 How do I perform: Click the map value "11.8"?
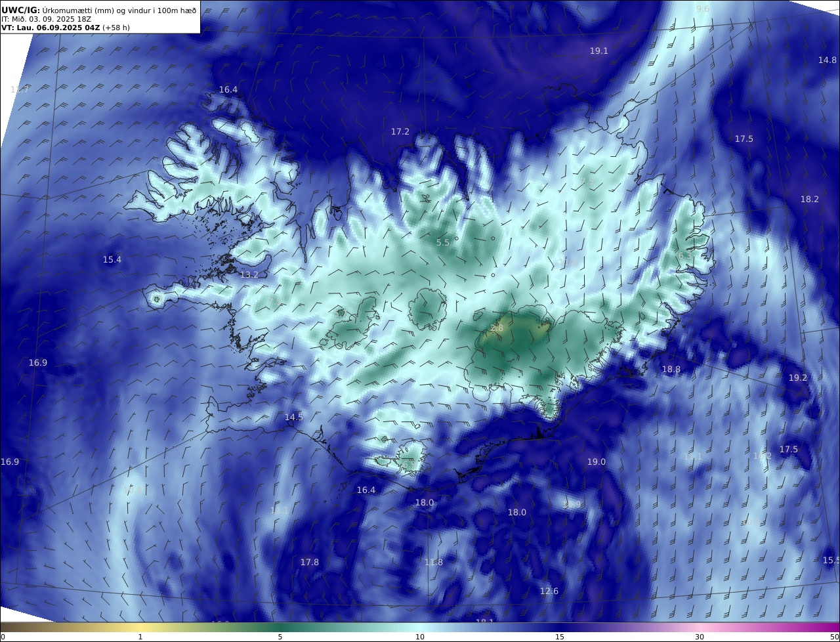click(434, 562)
